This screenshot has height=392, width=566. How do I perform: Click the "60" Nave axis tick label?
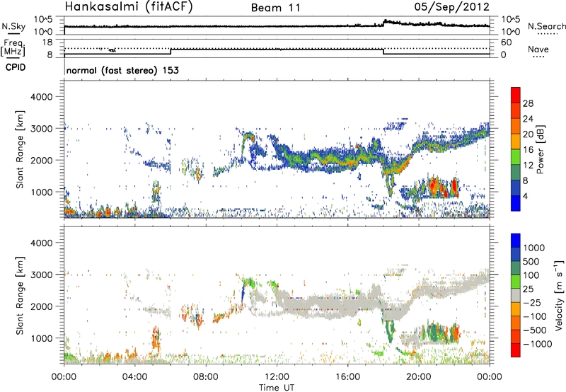coord(506,42)
